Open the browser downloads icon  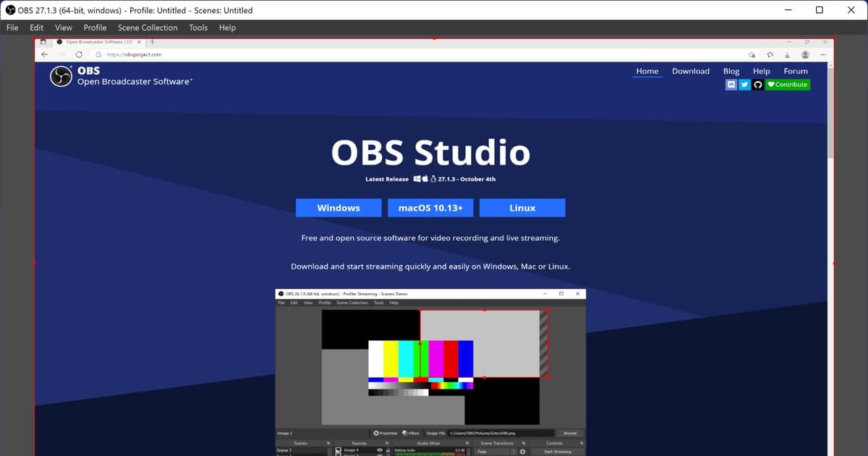[787, 54]
